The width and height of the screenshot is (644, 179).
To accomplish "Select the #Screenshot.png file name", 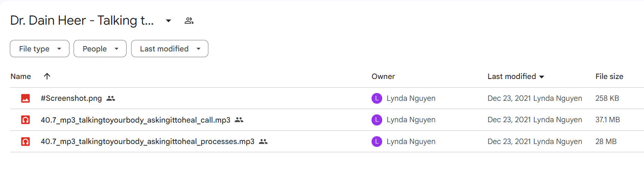I will [71, 98].
